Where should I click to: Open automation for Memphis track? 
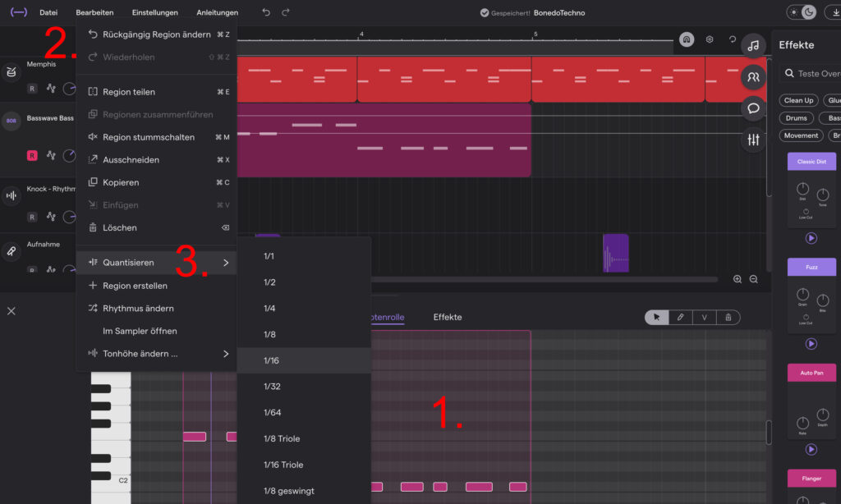(51, 89)
